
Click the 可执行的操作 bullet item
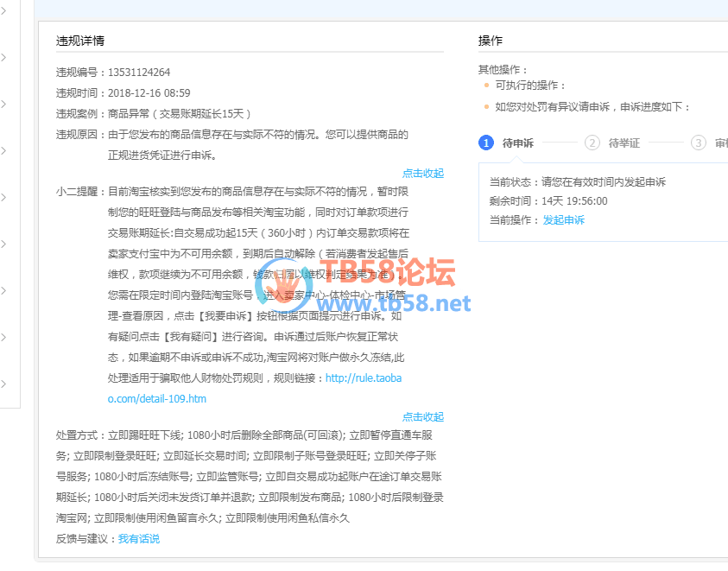coord(530,86)
